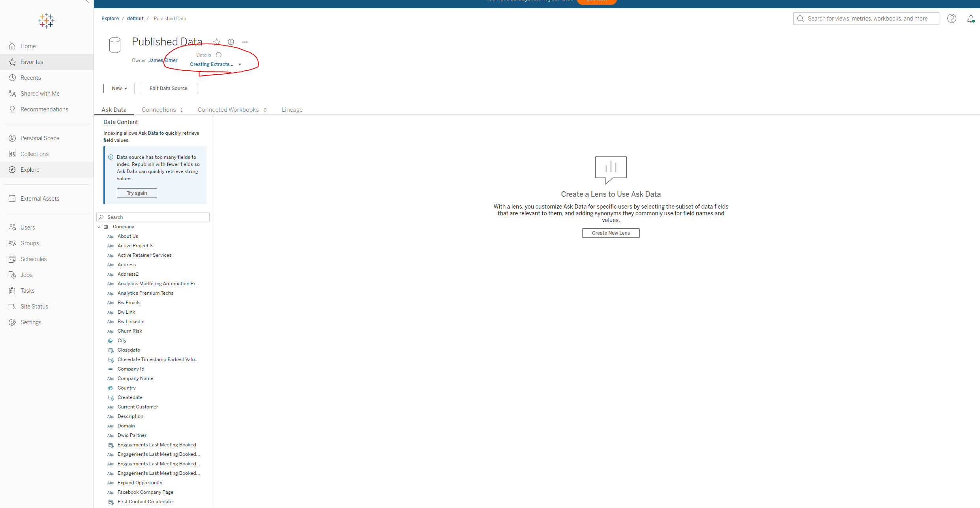Click the Try again button
Screen dimensions: 980x508
pyautogui.click(x=137, y=193)
